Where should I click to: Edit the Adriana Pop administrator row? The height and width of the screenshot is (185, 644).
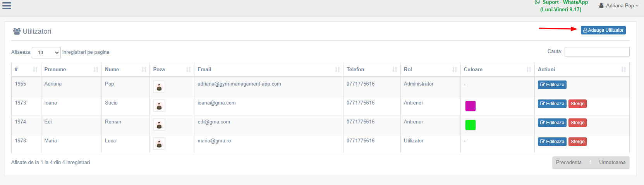click(x=552, y=85)
